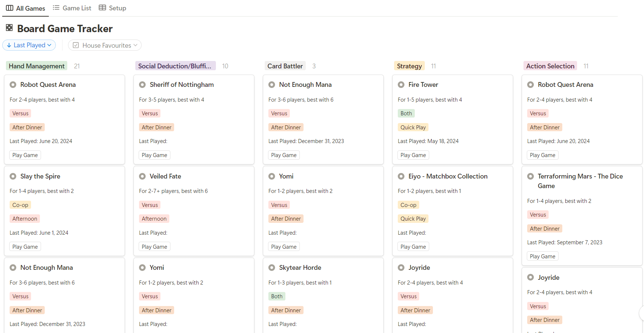The width and height of the screenshot is (644, 333).
Task: Click the Quick Play tag on Eiyo
Action: (413, 219)
